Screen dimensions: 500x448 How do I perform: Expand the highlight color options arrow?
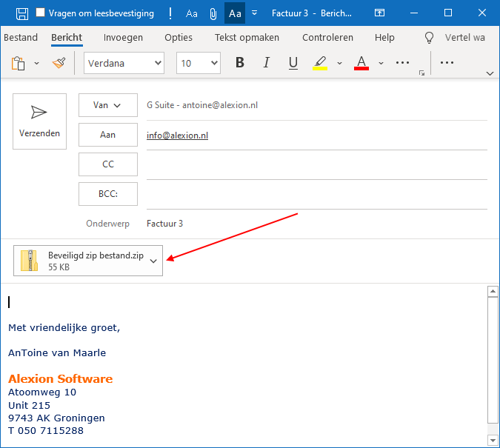pos(339,63)
